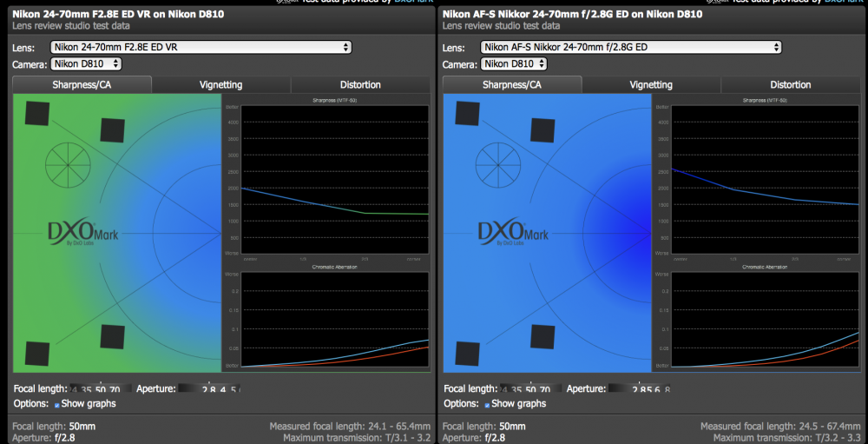Click 'Maximum transmission: T/3.2 - 3.3' text
This screenshot has height=444, width=868.
787,438
